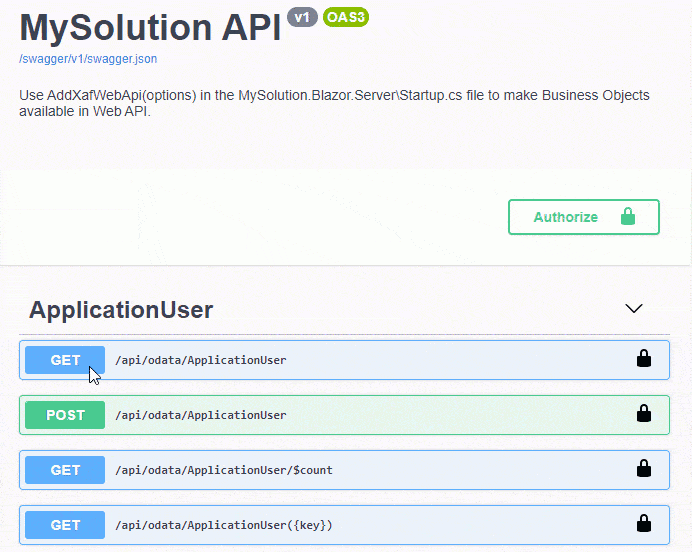Click lock icon on ApplicationUser({key}) row
692x552 pixels.
click(643, 524)
